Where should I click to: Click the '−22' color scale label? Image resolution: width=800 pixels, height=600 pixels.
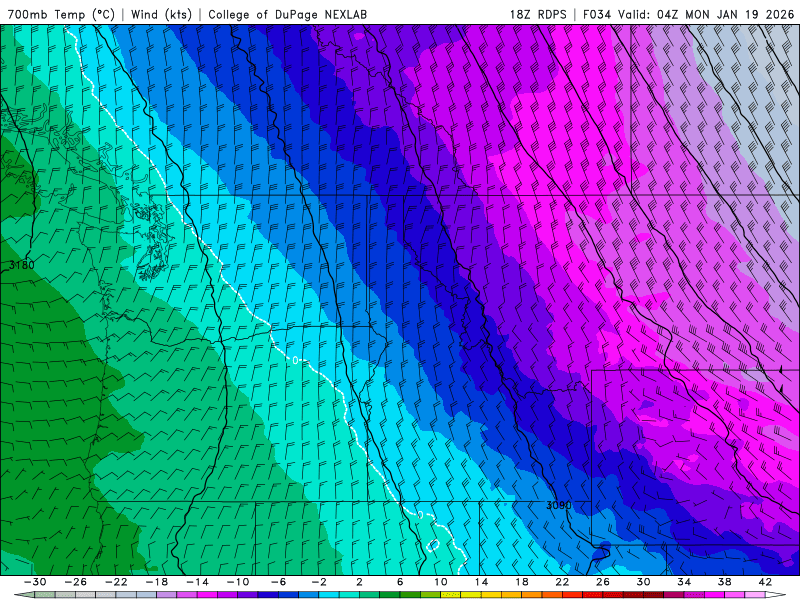click(x=116, y=582)
